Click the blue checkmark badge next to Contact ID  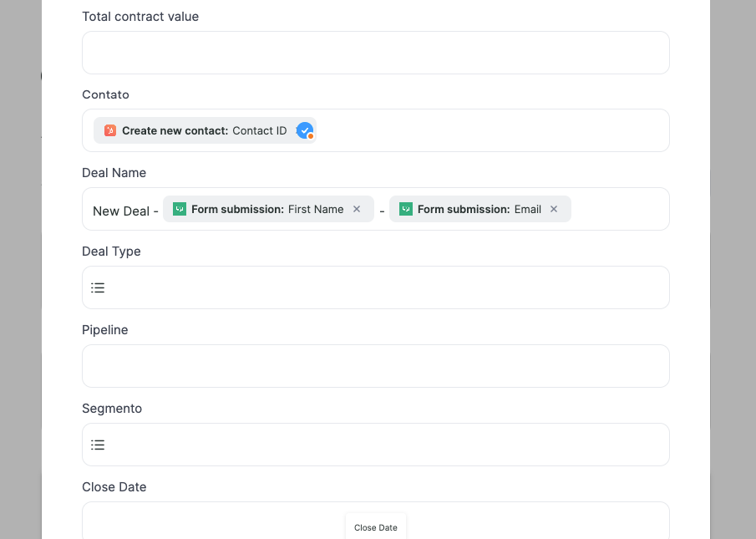point(305,130)
